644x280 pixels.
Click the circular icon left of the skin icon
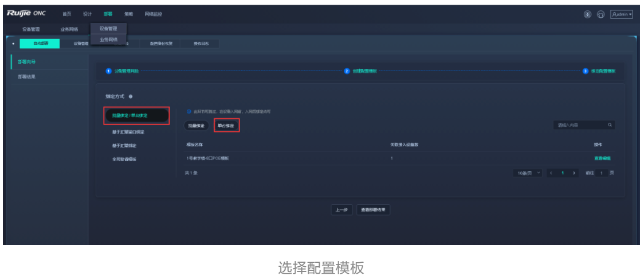pos(587,14)
